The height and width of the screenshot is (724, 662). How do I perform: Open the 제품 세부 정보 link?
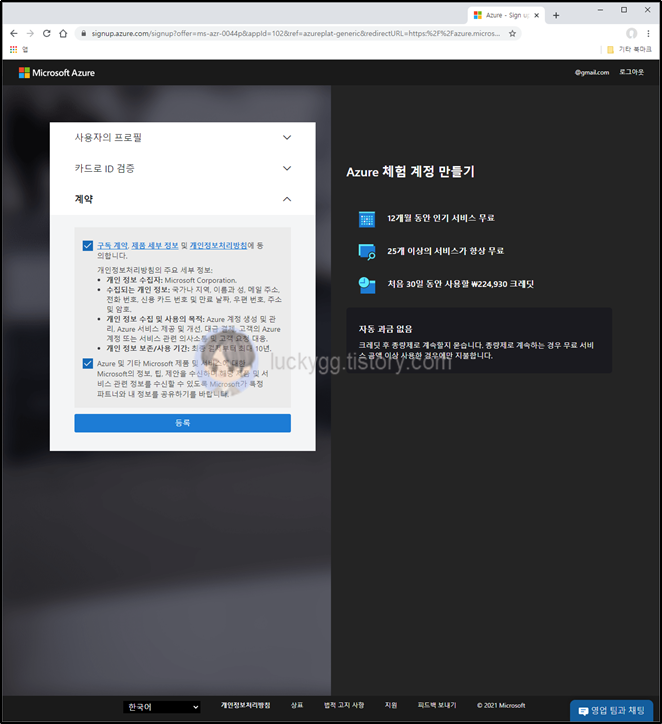155,246
